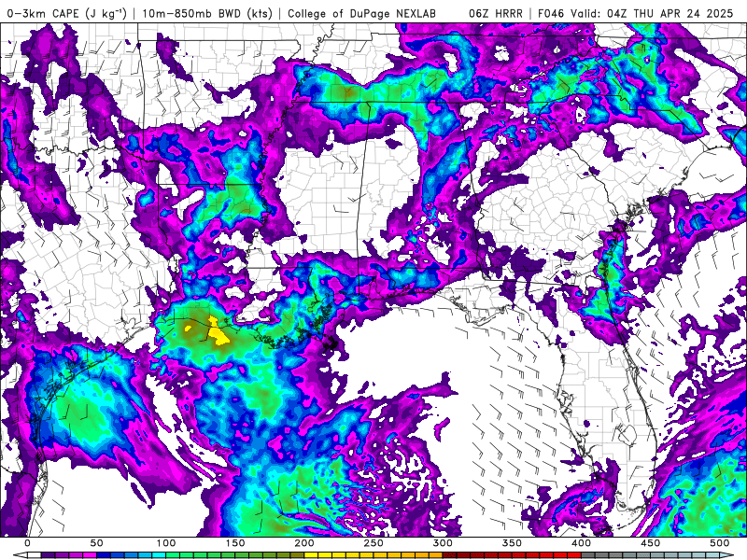Screen dimensions: 747x560
Task: Click the 'College of DuPage NEXLAB' text
Action: (x=361, y=13)
